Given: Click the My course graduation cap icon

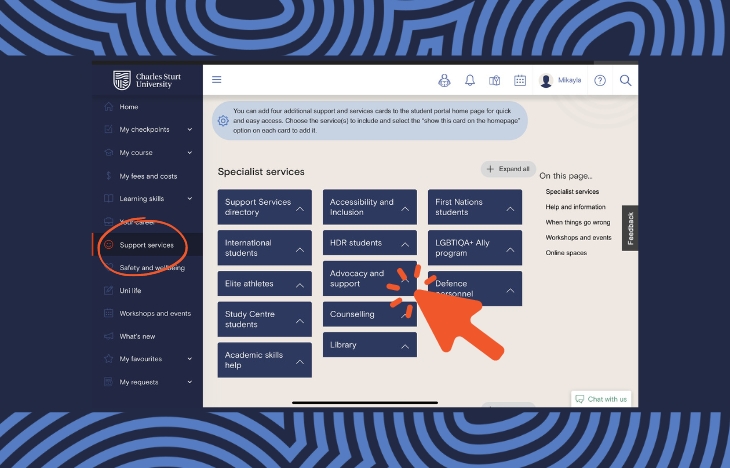Looking at the screenshot, I should pos(108,152).
